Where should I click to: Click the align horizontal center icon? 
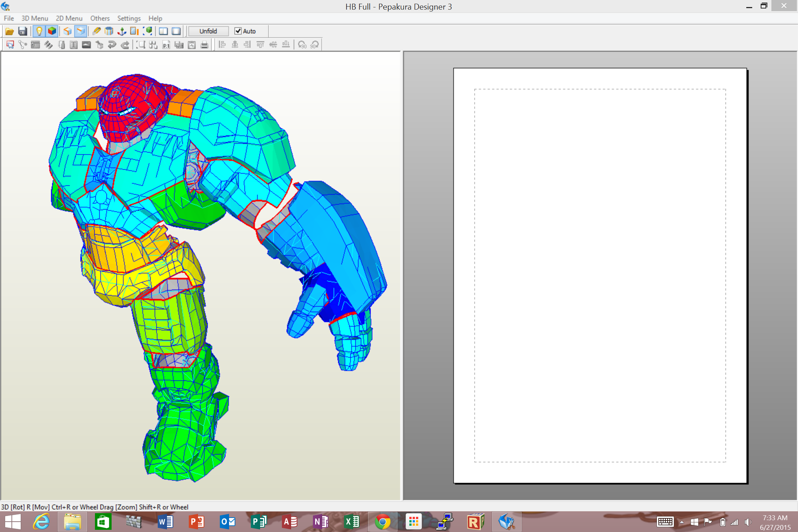(x=235, y=45)
